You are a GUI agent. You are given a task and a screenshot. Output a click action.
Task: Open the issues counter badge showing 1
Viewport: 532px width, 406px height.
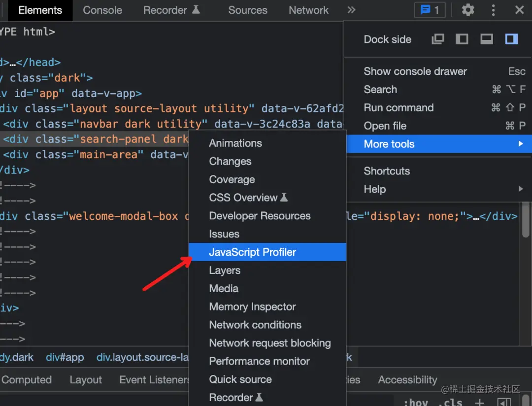click(430, 10)
